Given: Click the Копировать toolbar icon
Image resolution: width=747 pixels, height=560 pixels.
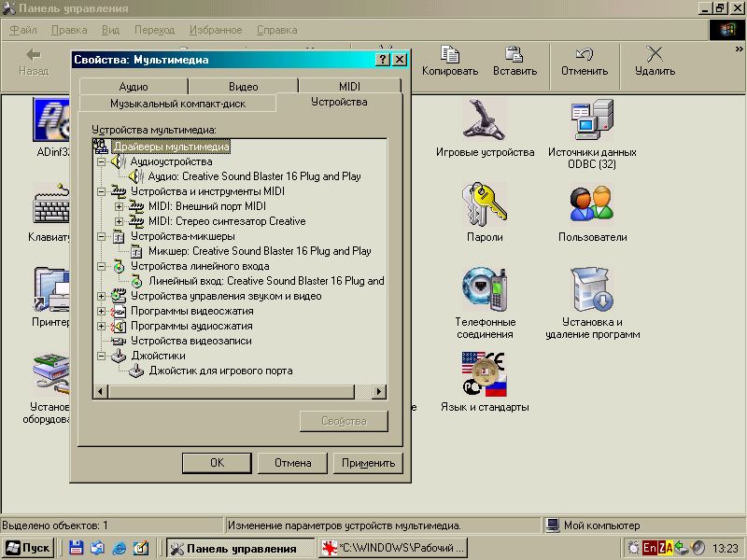Looking at the screenshot, I should [450, 61].
